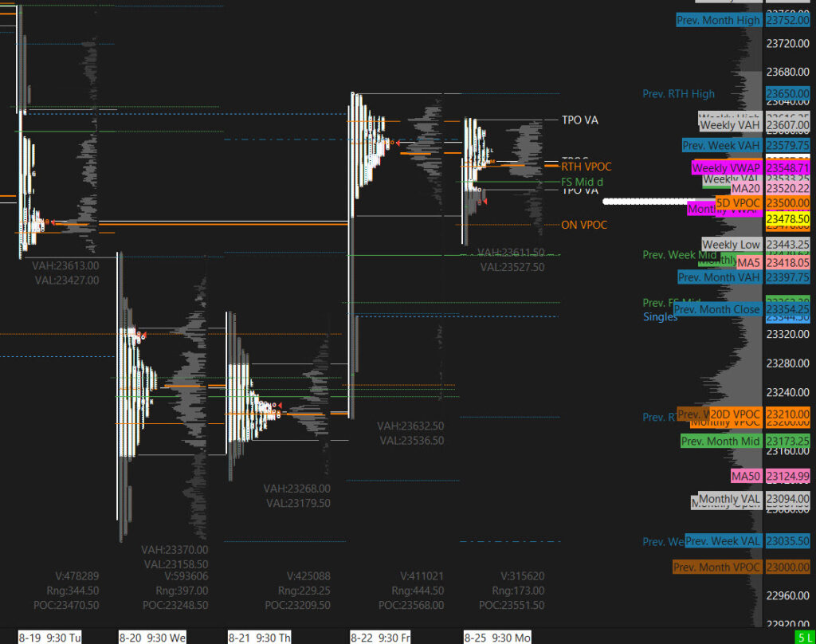Select the magenta Weekly VWAP label
This screenshot has width=816, height=644.
[726, 168]
